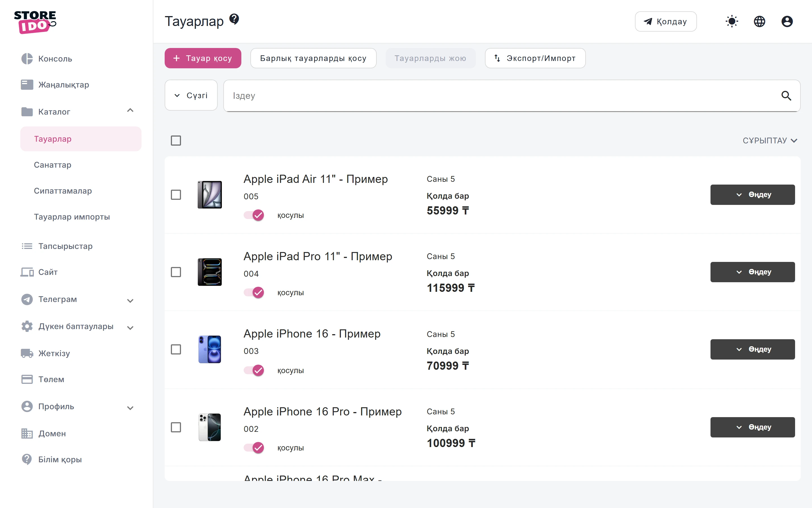
Task: Collapse the Каталог section chevron
Action: [130, 110]
